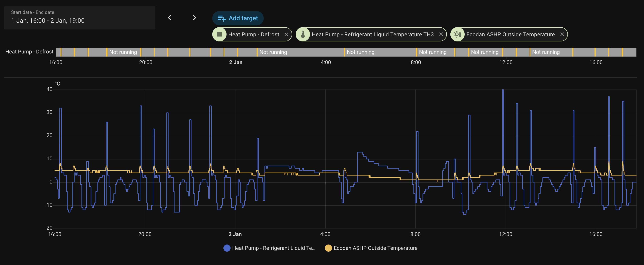The height and width of the screenshot is (265, 644).
Task: Click the Heat Pump - Defrost timeline row label
Action: (29, 52)
